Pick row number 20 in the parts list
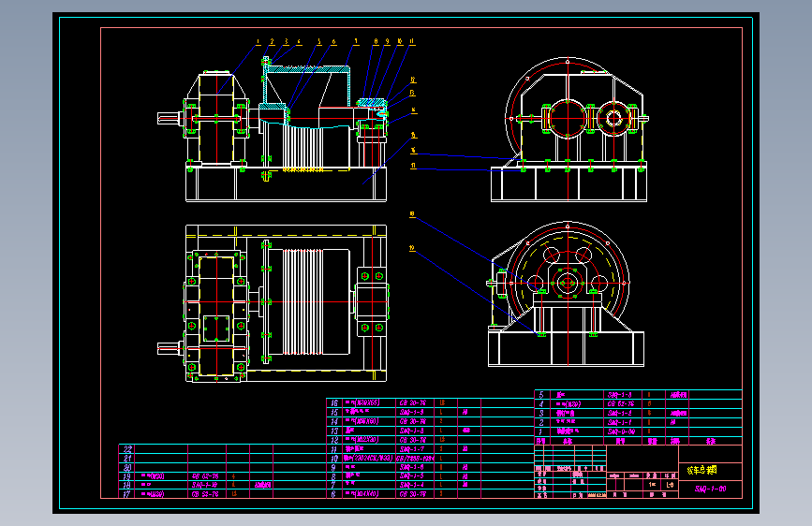Viewport: 812px width, 526px height. (x=127, y=467)
